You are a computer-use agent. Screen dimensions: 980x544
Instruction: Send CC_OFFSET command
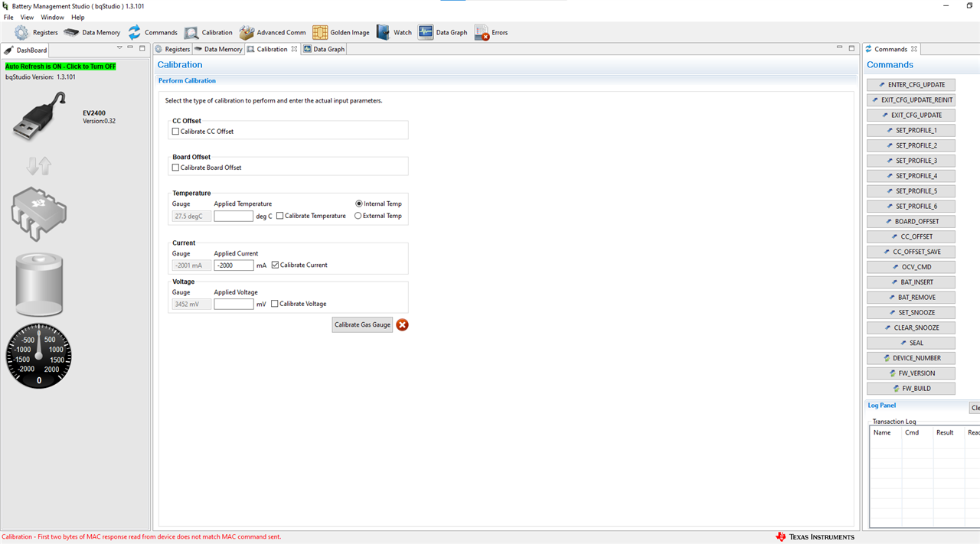click(911, 236)
